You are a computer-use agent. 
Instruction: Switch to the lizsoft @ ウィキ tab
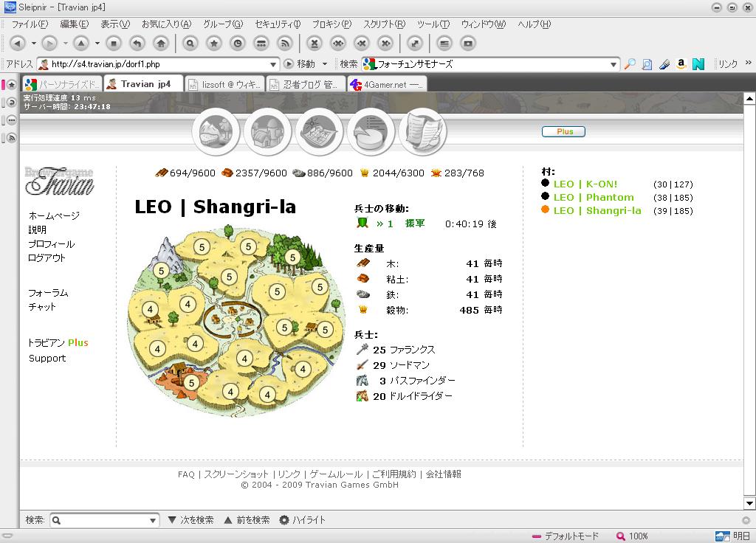225,84
